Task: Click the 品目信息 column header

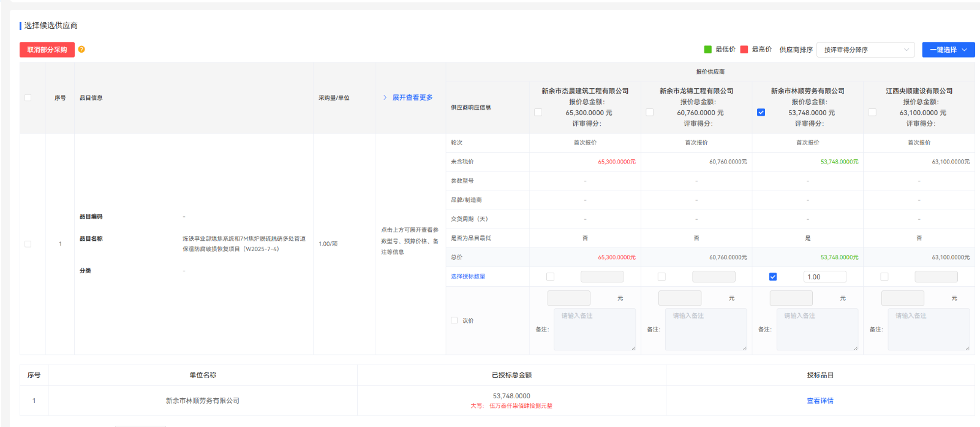Action: pos(91,97)
